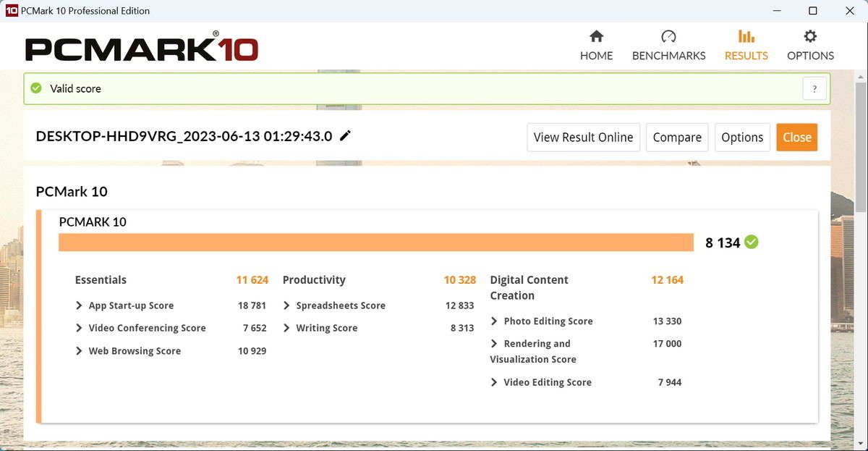Open Benchmarks via the gauge icon
The width and height of the screenshot is (868, 451).
pos(668,36)
